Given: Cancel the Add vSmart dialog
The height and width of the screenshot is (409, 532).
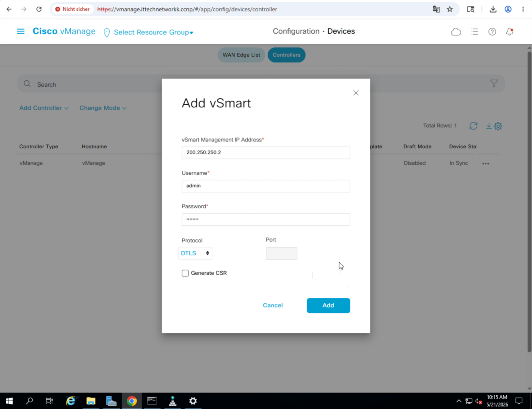Looking at the screenshot, I should pyautogui.click(x=273, y=305).
